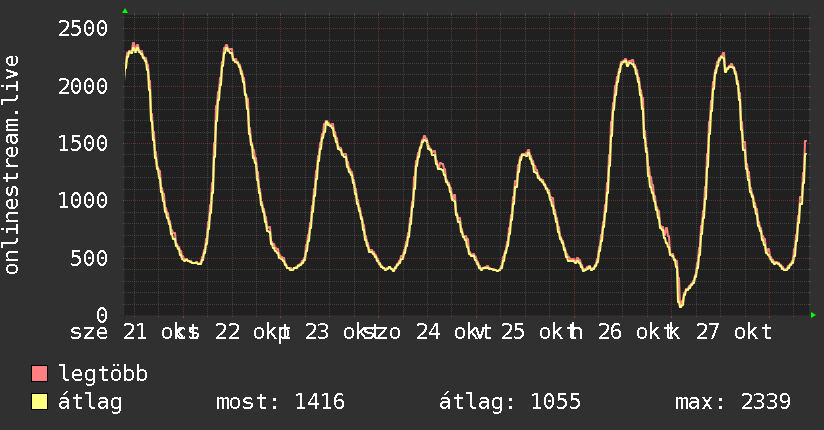Click the pink legtöbb legend swatch
The width and height of the screenshot is (824, 430).
coord(39,373)
